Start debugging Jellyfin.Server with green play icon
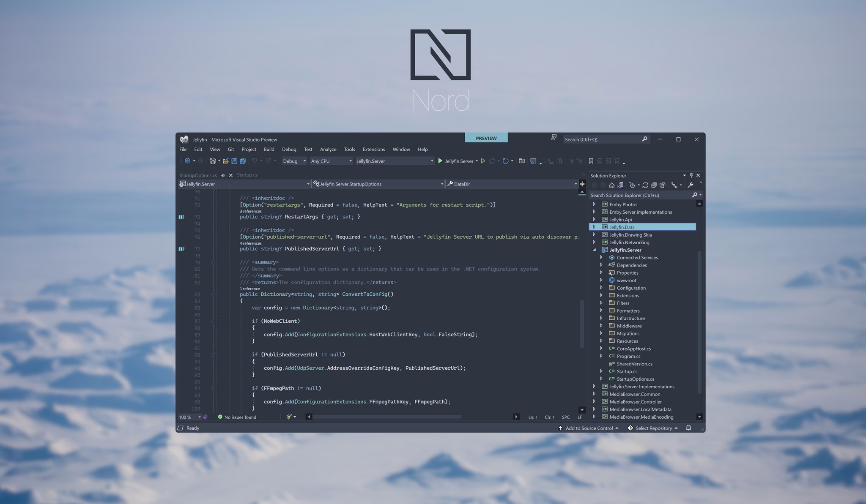The image size is (866, 504). (440, 161)
